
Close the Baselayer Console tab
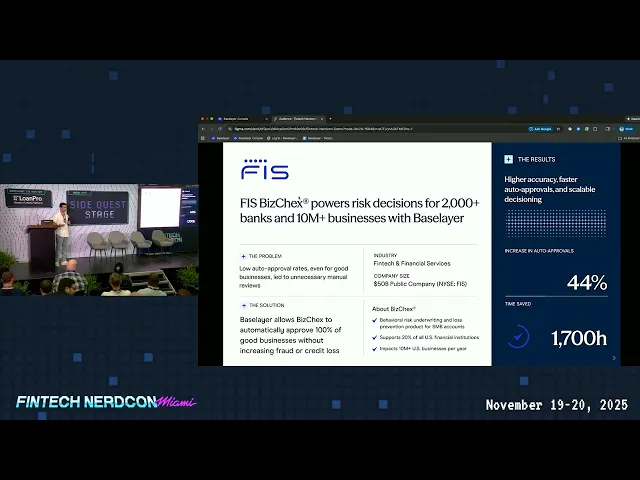(267, 119)
